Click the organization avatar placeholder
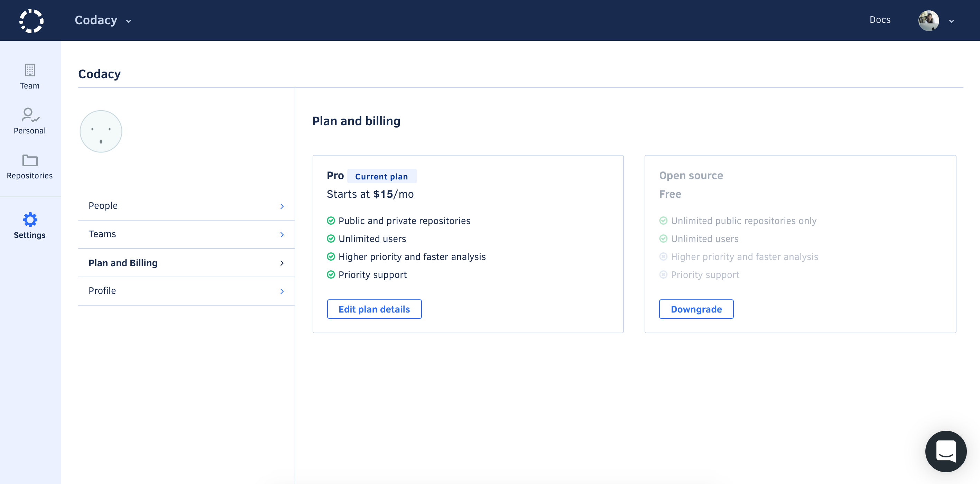The image size is (980, 484). pyautogui.click(x=101, y=132)
